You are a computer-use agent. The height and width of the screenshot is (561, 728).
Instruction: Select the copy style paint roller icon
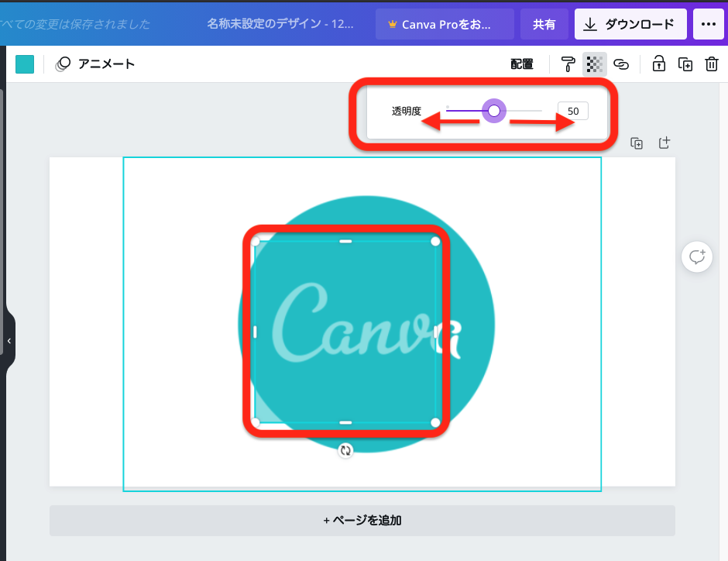pyautogui.click(x=568, y=64)
